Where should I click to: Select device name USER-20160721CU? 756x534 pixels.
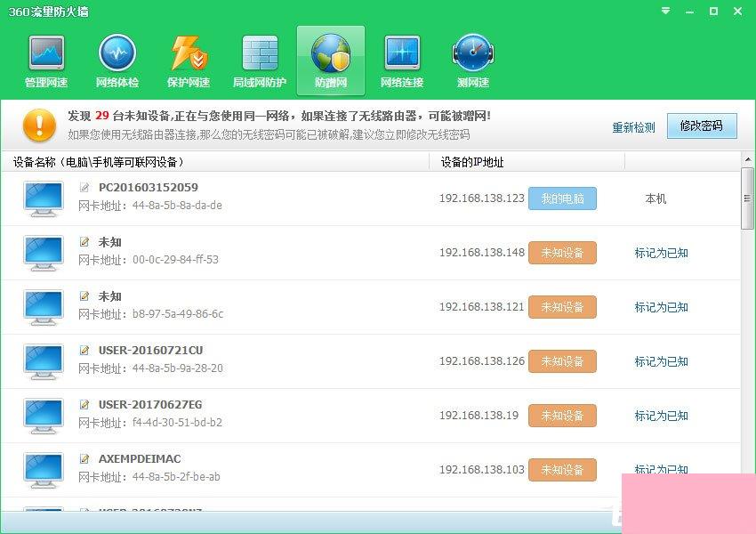coord(150,350)
